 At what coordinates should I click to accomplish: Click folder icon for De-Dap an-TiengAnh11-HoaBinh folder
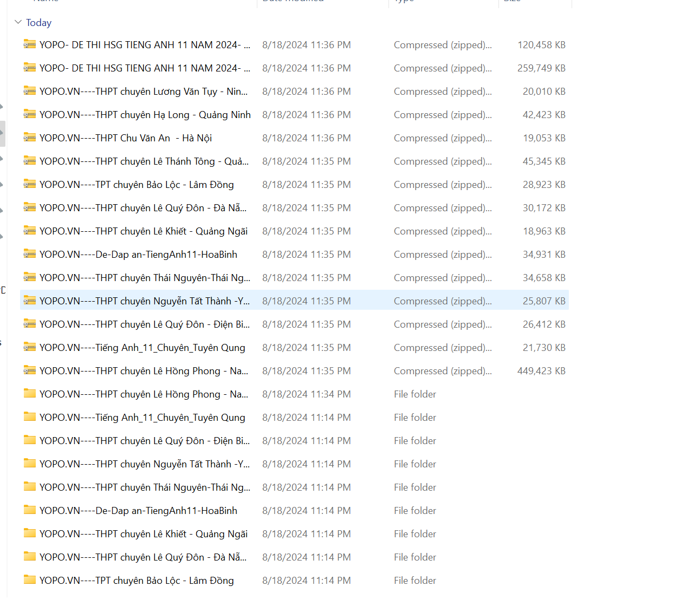30,510
